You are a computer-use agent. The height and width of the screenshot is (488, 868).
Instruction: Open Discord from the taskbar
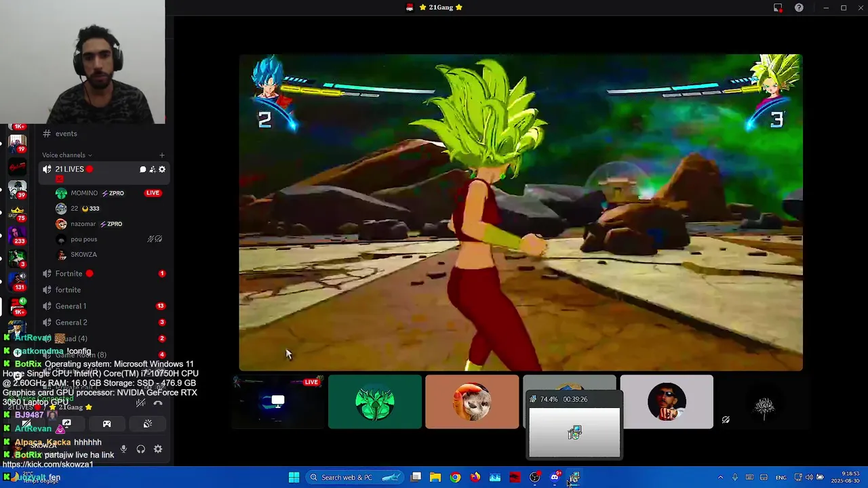tap(555, 477)
